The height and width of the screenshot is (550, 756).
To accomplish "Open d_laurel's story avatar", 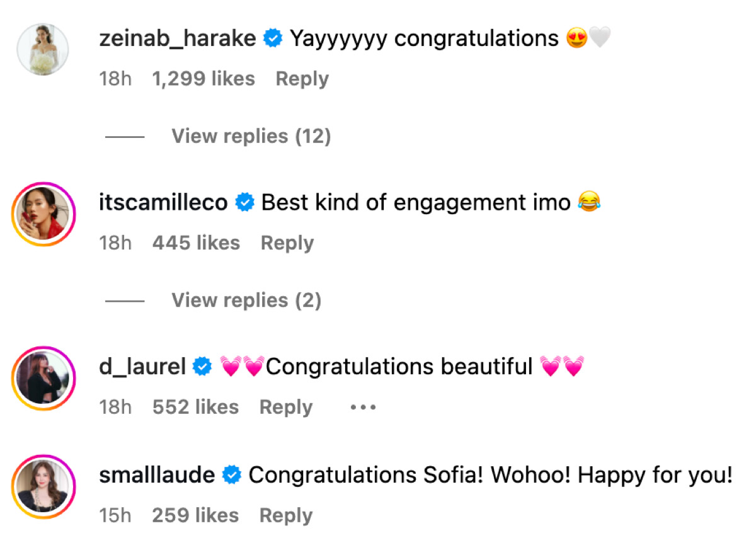I will coord(43,378).
